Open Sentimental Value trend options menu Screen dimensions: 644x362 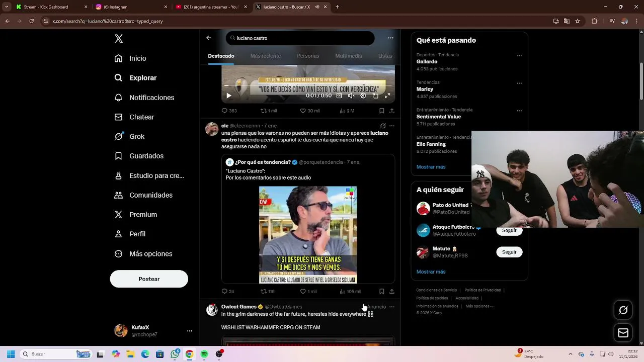pos(519,111)
